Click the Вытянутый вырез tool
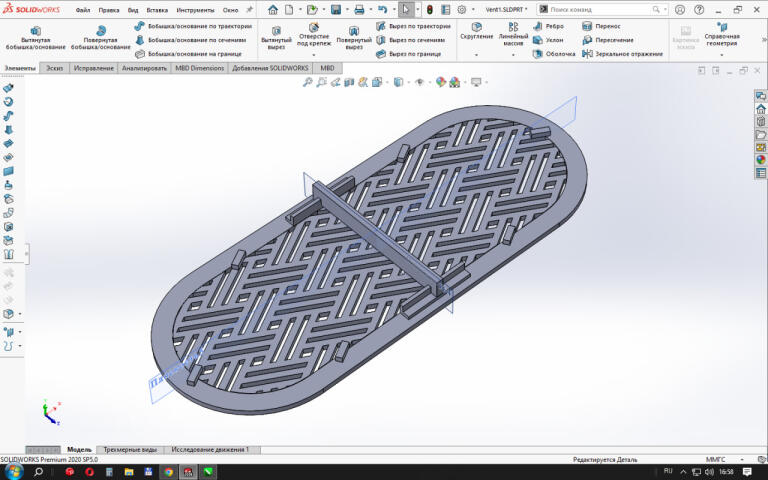The height and width of the screenshot is (480, 768). [276, 38]
